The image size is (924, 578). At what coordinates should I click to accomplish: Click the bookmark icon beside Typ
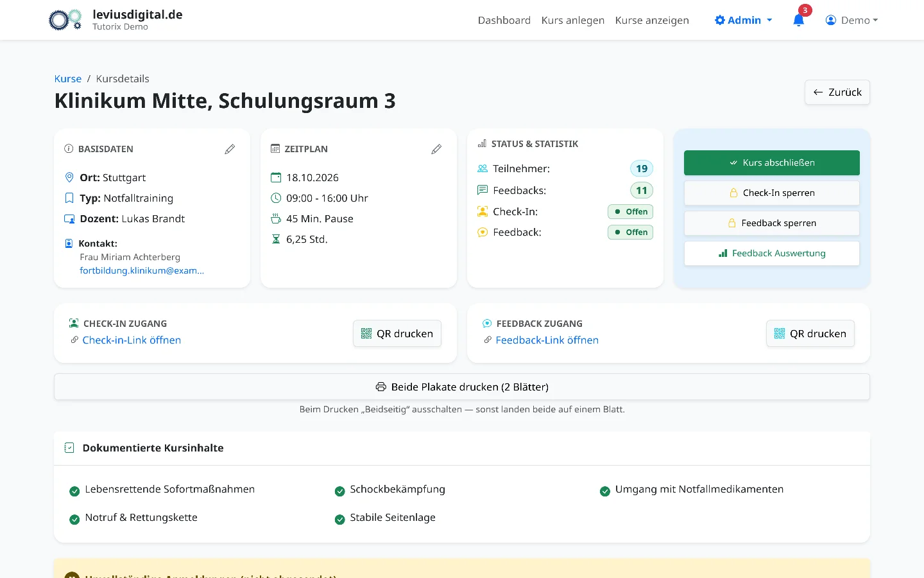click(69, 198)
